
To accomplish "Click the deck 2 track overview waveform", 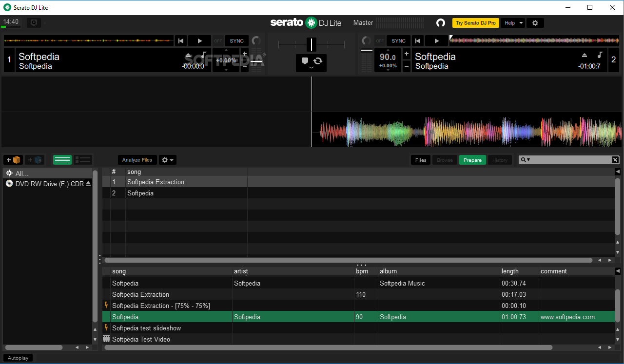I will click(x=534, y=41).
